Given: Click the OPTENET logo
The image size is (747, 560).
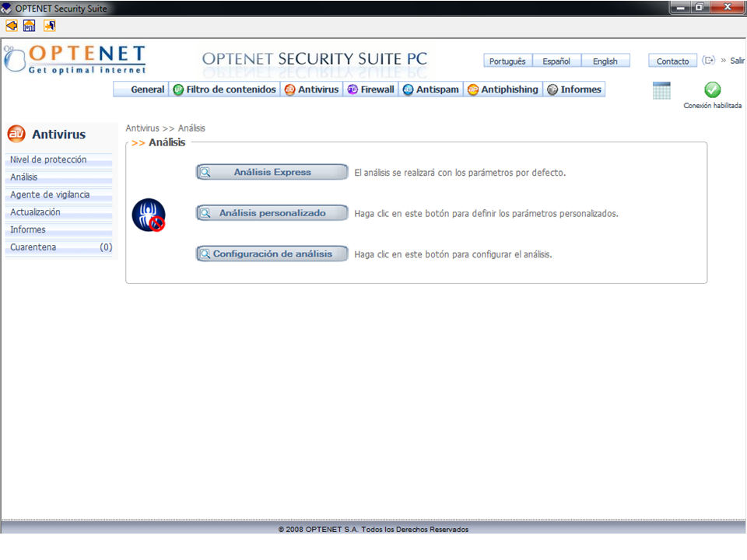Looking at the screenshot, I should [x=75, y=59].
